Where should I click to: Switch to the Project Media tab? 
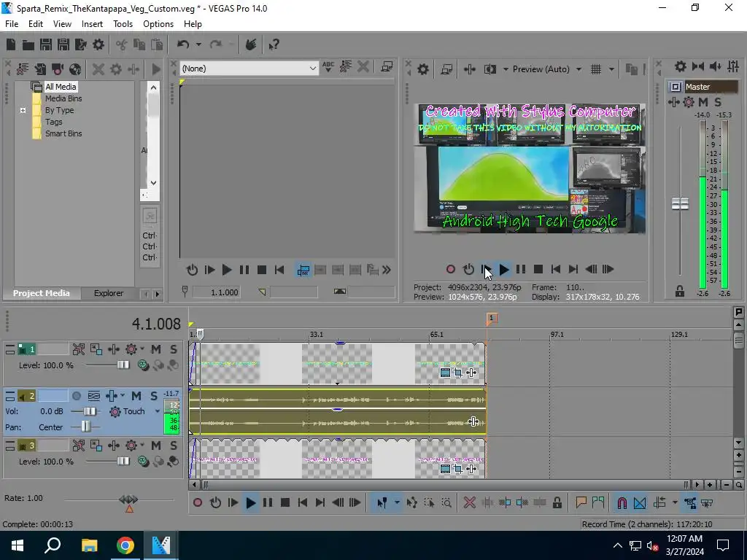[x=41, y=293]
